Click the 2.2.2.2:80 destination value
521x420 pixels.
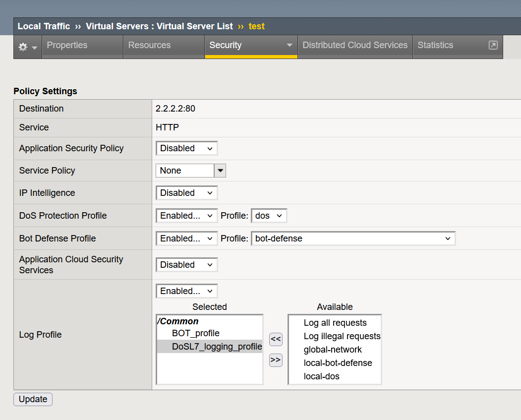pyautogui.click(x=175, y=109)
